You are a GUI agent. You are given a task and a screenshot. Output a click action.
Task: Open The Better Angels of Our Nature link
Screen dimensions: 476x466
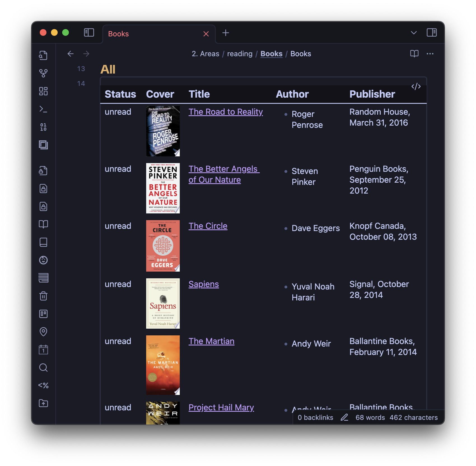224,174
